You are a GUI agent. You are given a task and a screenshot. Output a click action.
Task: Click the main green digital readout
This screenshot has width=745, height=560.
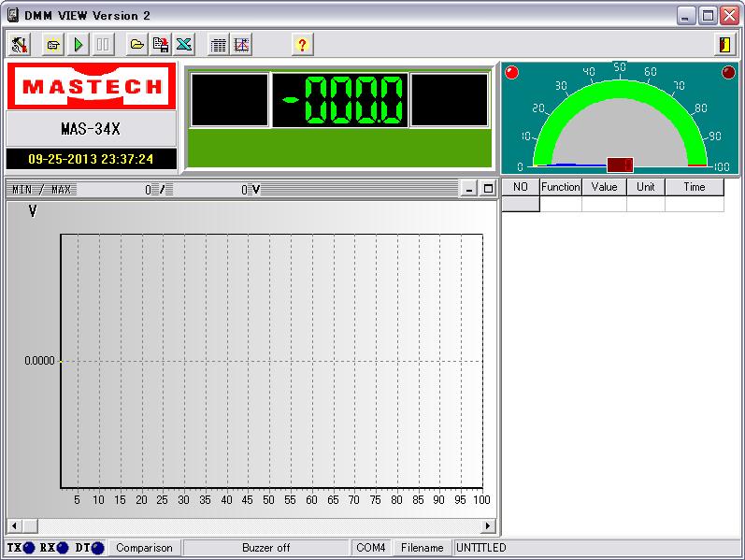pyautogui.click(x=340, y=100)
